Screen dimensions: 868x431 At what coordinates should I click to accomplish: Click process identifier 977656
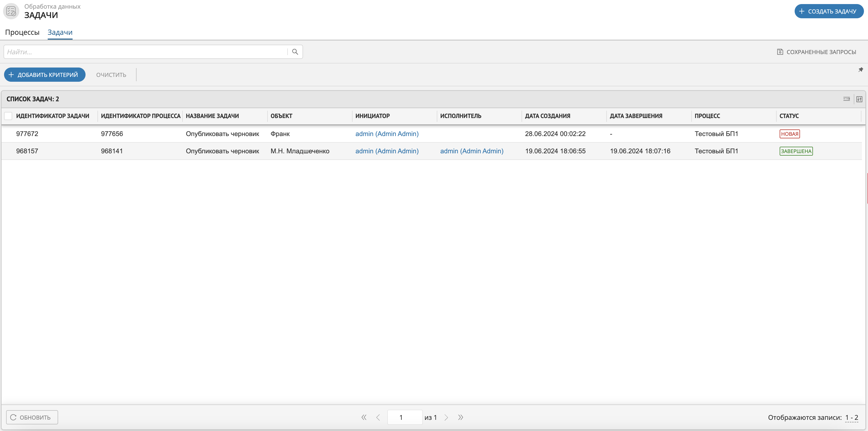click(x=112, y=134)
